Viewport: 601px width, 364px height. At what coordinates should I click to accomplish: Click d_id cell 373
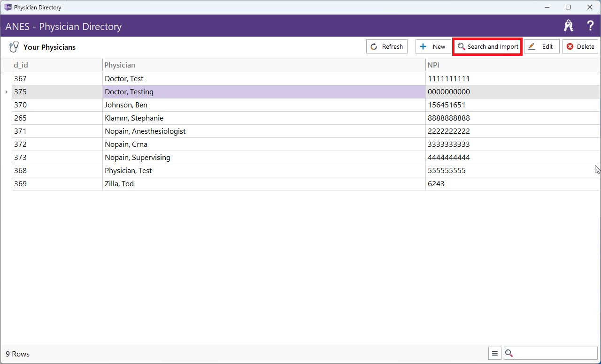tap(57, 157)
